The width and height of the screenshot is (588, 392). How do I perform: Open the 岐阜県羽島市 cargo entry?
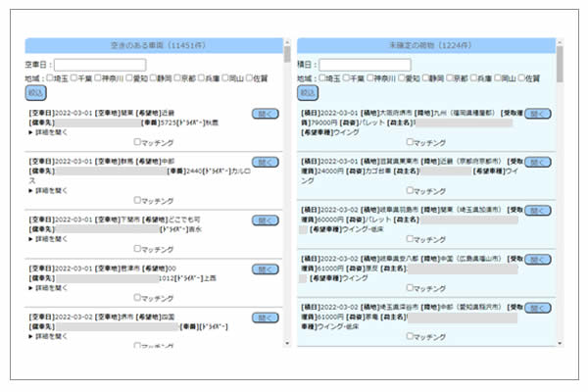(538, 211)
